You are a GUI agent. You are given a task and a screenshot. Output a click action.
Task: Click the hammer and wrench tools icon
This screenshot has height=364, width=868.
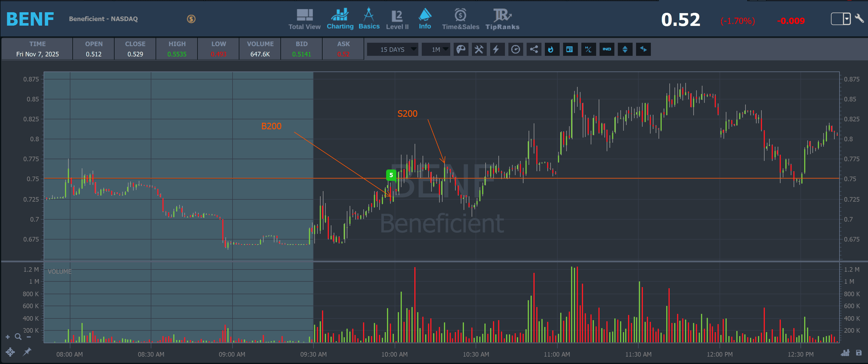point(479,50)
